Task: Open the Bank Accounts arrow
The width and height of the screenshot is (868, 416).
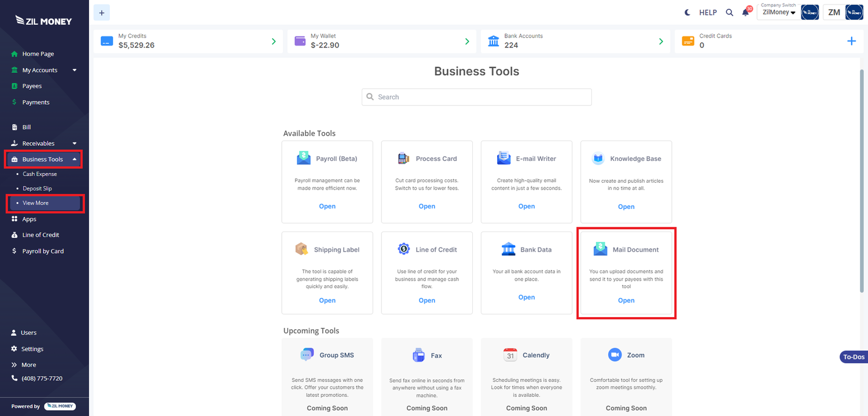Action: [661, 42]
